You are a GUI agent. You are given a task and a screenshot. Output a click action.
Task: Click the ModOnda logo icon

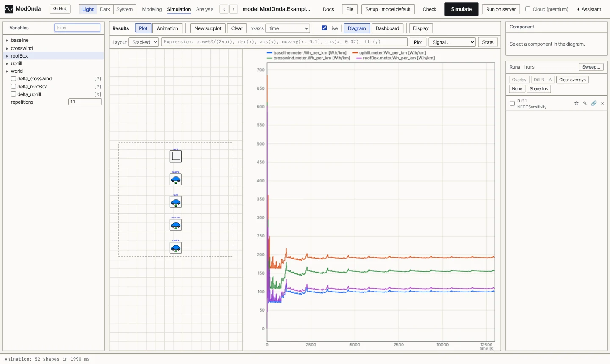[8, 9]
